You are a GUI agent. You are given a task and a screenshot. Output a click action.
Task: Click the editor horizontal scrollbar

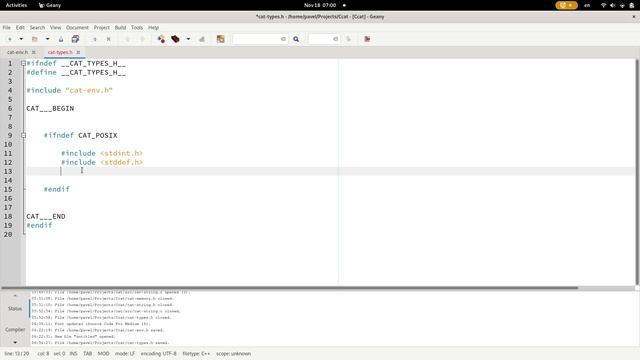pyautogui.click(x=289, y=288)
